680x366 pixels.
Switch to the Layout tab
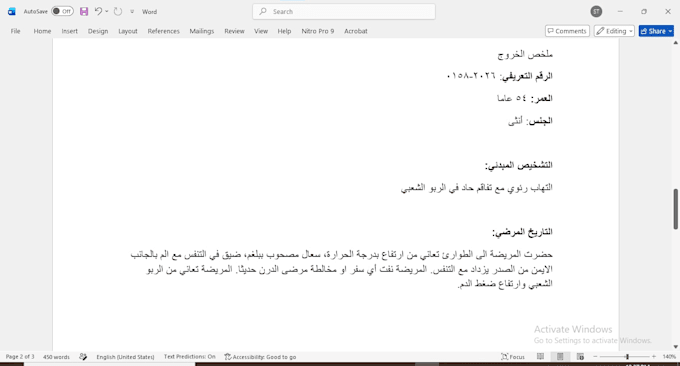pos(128,31)
